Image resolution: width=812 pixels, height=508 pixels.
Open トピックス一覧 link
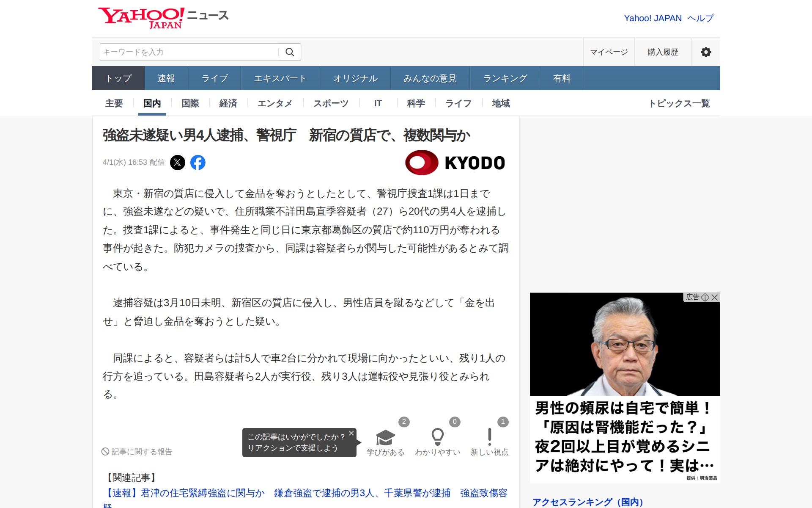click(679, 103)
